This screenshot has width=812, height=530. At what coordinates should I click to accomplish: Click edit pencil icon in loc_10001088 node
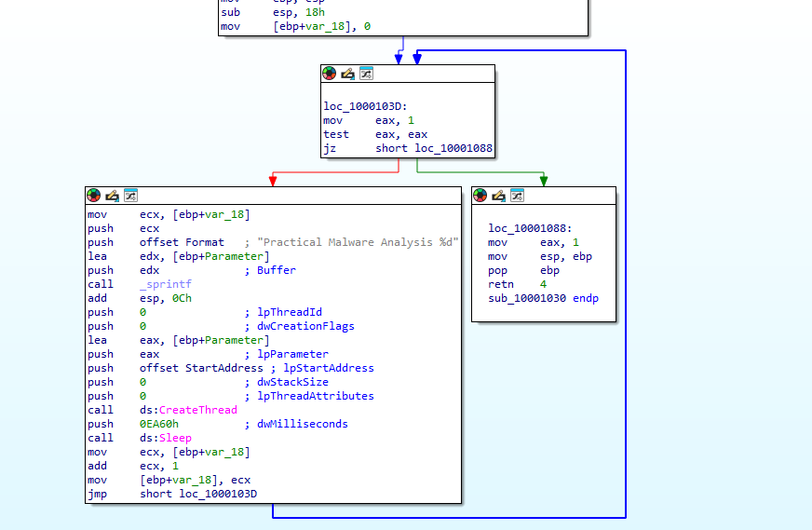click(x=499, y=196)
